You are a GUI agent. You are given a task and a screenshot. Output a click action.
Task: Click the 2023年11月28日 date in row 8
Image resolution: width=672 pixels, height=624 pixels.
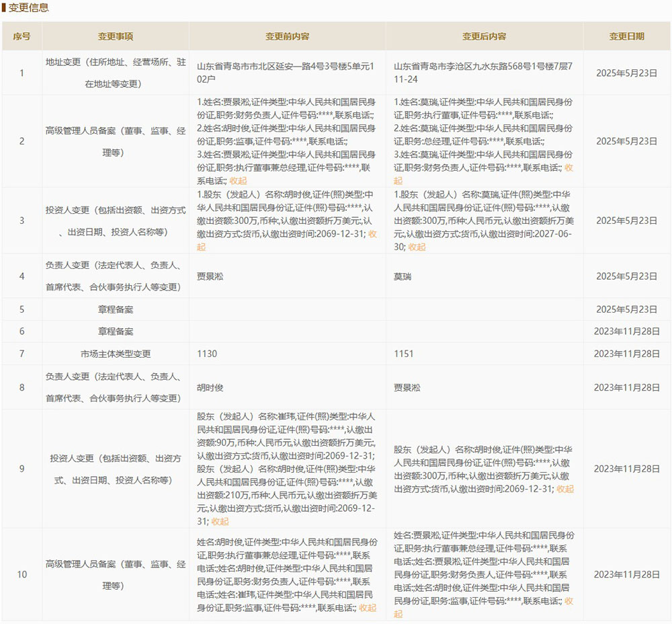point(626,388)
